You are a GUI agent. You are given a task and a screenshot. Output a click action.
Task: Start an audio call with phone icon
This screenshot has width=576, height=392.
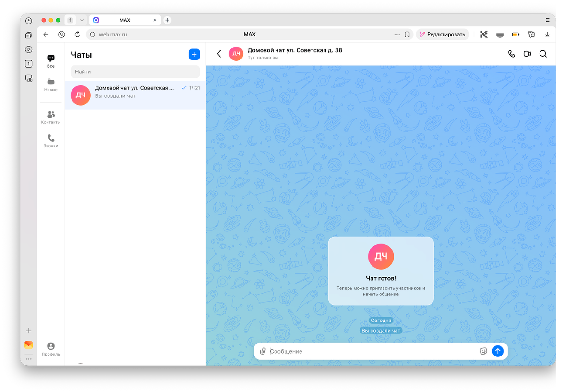(x=511, y=54)
